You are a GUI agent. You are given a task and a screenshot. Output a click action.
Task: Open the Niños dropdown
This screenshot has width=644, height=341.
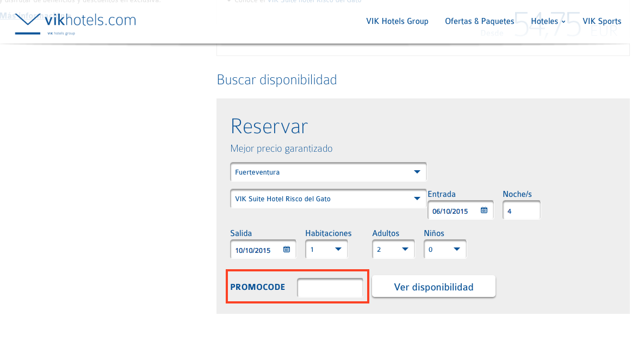[445, 250]
